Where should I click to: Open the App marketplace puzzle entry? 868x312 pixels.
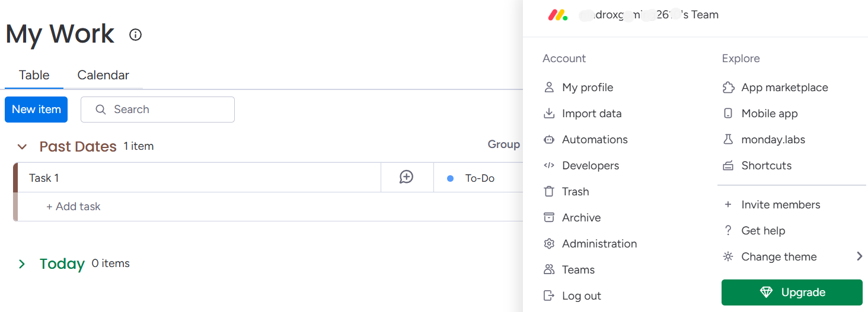pyautogui.click(x=775, y=87)
